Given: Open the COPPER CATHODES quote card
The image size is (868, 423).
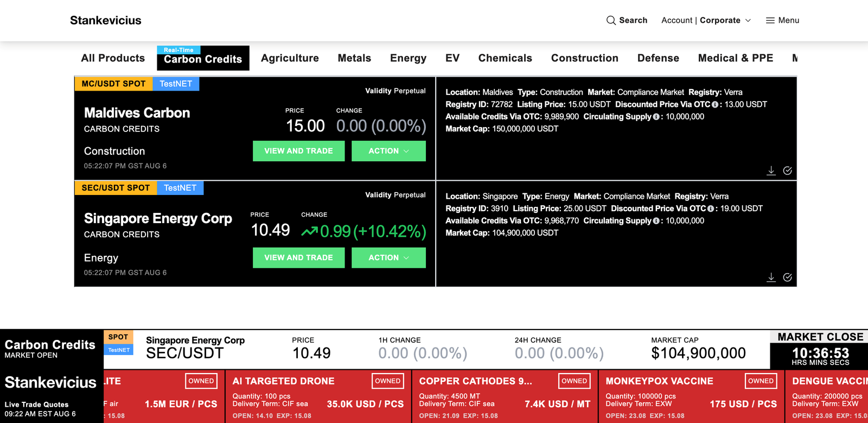Looking at the screenshot, I should click(505, 397).
